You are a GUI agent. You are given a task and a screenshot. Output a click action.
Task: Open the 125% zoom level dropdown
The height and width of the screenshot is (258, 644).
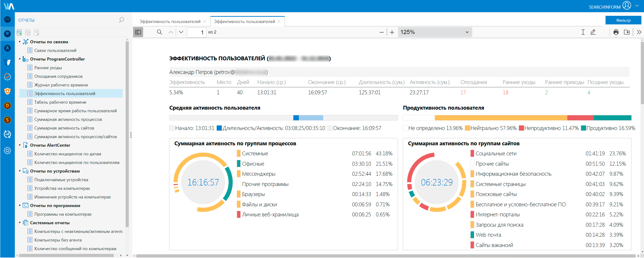tap(435, 32)
